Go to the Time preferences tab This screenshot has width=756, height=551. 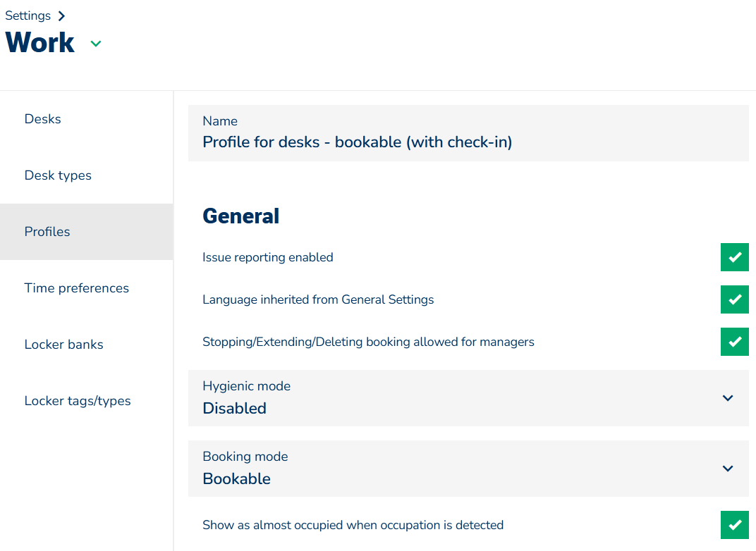coord(77,288)
